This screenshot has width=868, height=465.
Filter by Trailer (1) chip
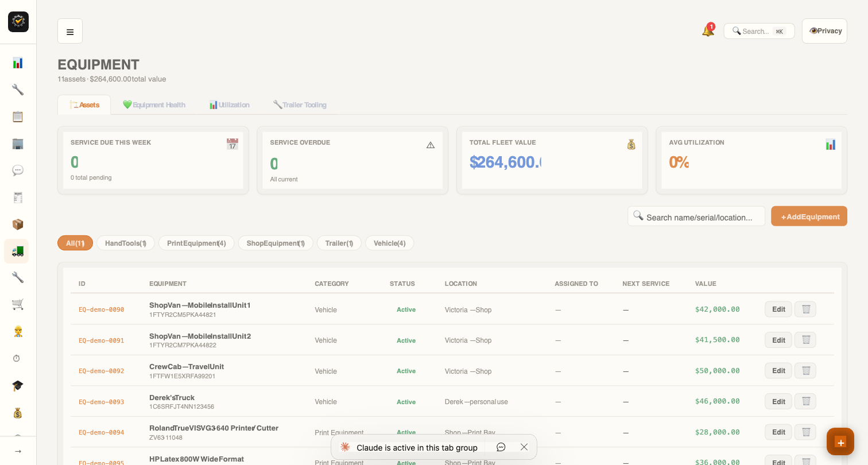(x=339, y=243)
